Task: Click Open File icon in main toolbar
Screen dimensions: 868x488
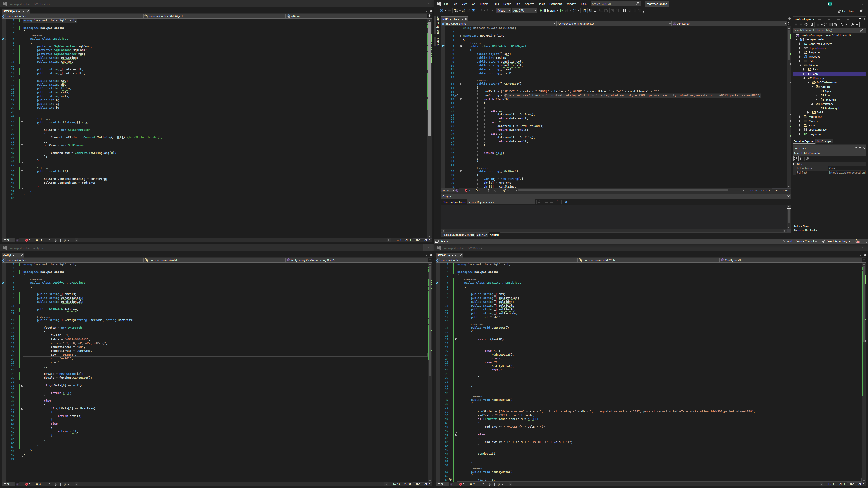Action: coord(464,11)
